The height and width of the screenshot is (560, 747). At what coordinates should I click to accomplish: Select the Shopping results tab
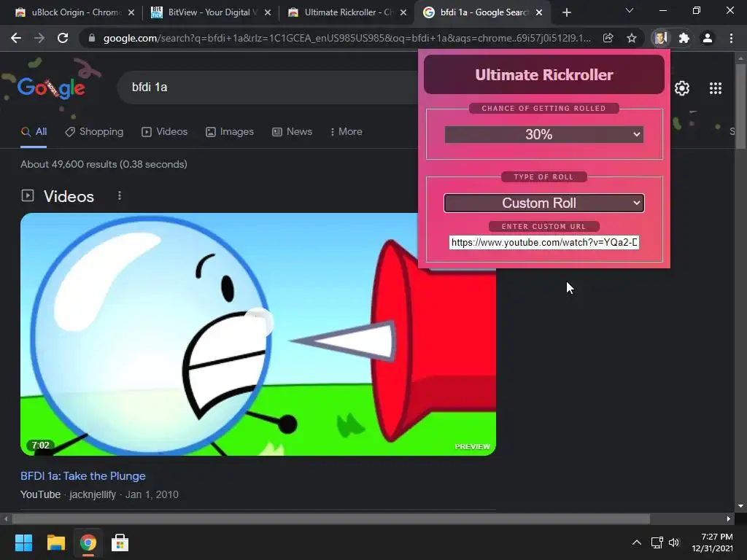[x=94, y=132]
